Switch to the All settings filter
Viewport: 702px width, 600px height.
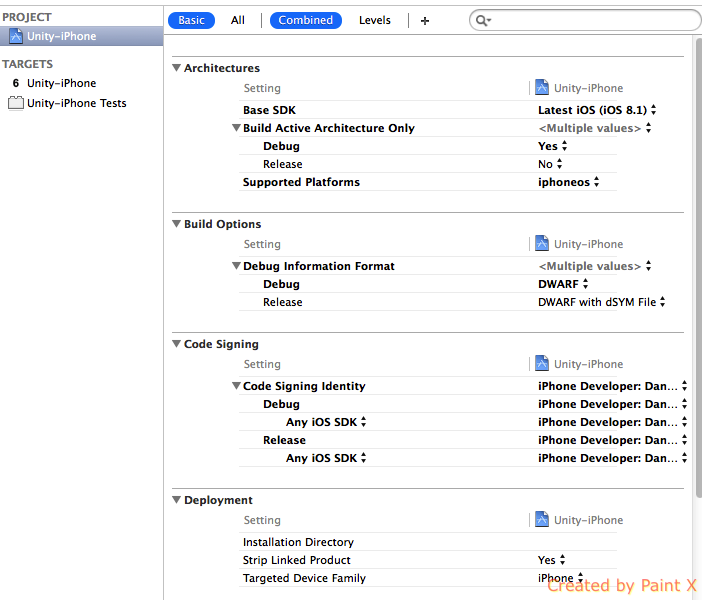(238, 21)
